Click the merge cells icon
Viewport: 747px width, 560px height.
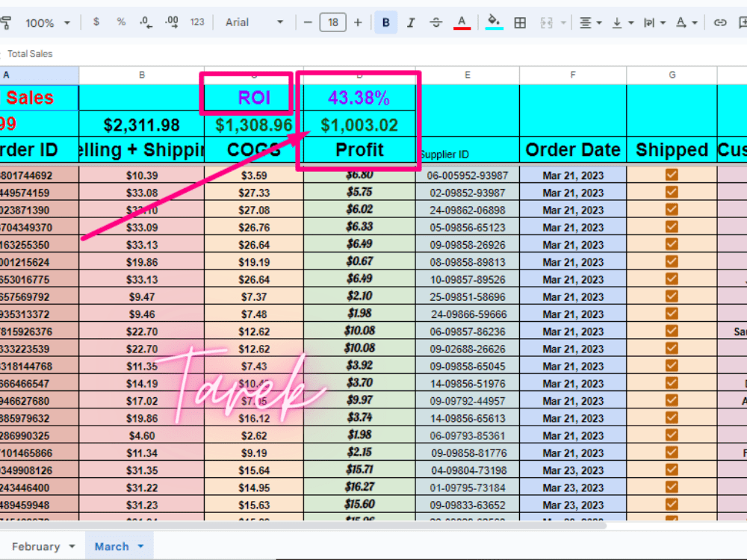546,22
